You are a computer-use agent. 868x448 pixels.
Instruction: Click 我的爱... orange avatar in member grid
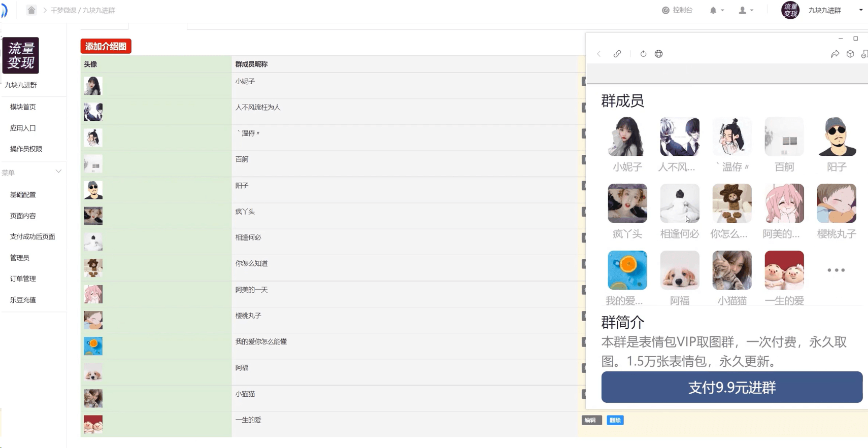(x=627, y=270)
